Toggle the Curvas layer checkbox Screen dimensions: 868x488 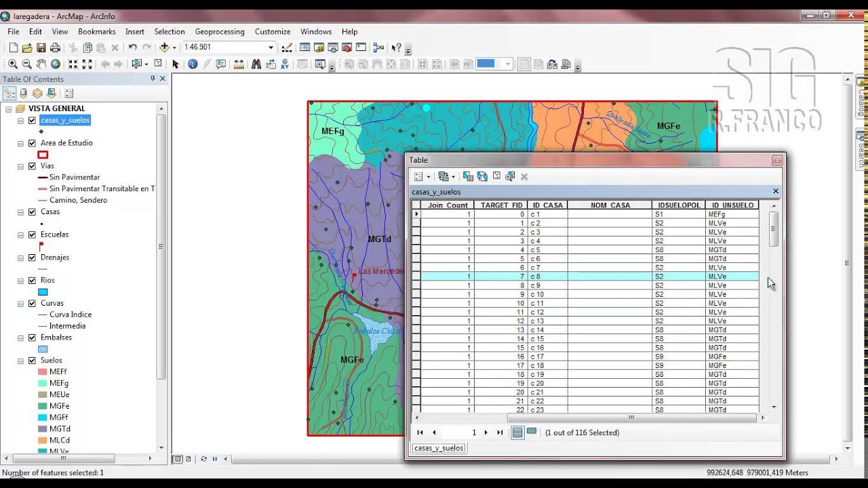pos(32,303)
